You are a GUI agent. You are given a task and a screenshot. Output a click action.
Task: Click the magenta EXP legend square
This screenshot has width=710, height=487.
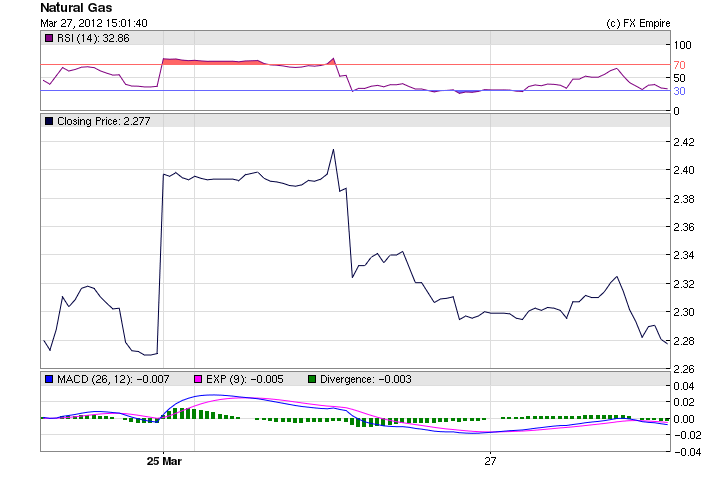(196, 379)
